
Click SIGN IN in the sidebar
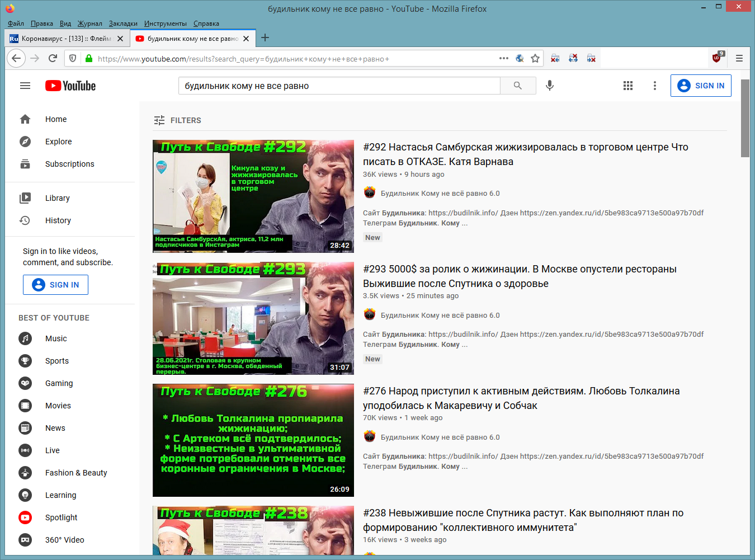pyautogui.click(x=55, y=285)
